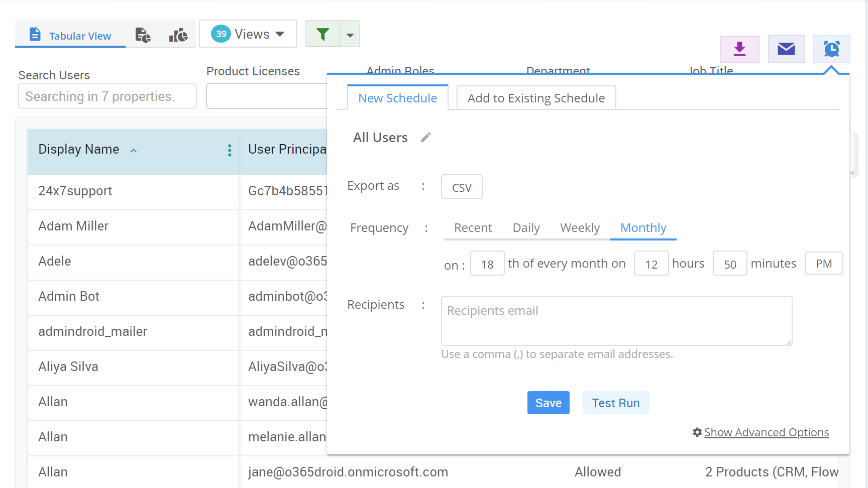Open the 39 Views dropdown
Image resolution: width=868 pixels, height=488 pixels.
(248, 34)
